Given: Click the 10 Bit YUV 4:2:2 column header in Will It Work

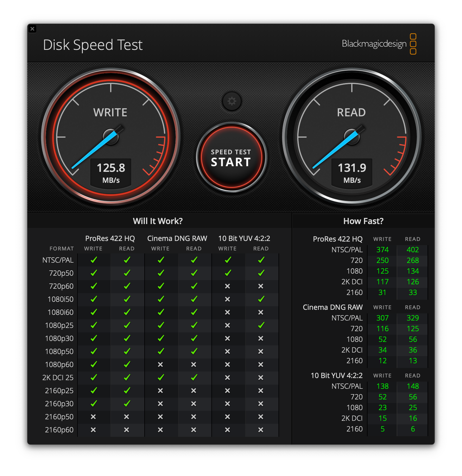Looking at the screenshot, I should [244, 238].
